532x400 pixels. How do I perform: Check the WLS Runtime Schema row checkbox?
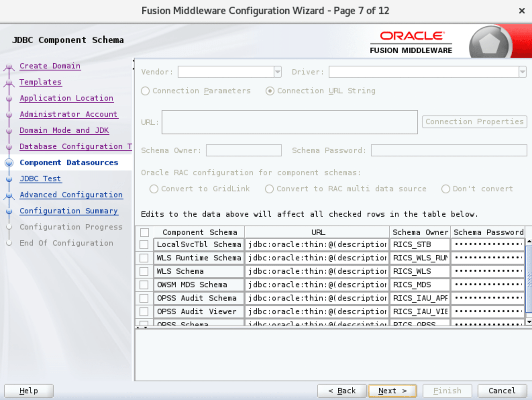tap(144, 258)
